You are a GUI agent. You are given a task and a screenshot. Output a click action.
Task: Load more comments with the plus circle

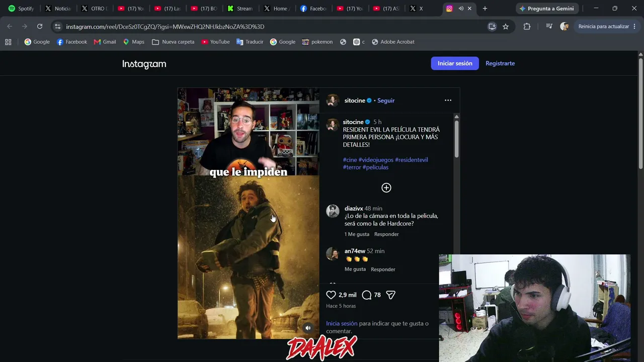coord(386,188)
